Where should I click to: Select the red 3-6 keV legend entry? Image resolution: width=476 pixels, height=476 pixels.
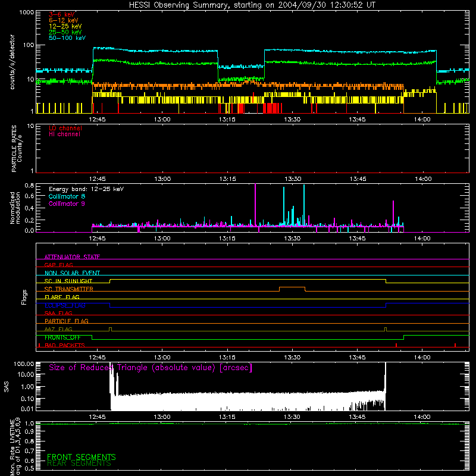[x=62, y=14]
